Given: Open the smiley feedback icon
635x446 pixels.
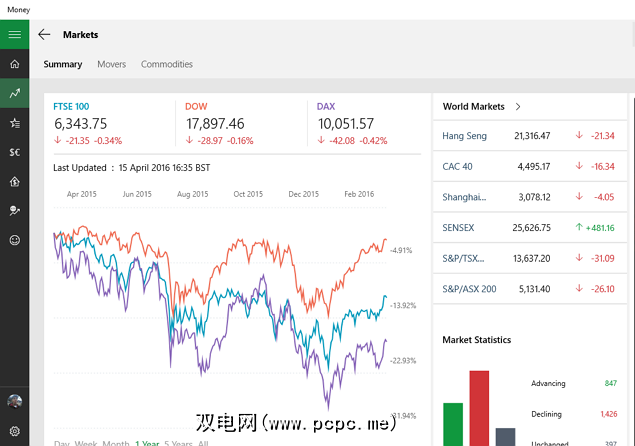Looking at the screenshot, I should point(14,240).
